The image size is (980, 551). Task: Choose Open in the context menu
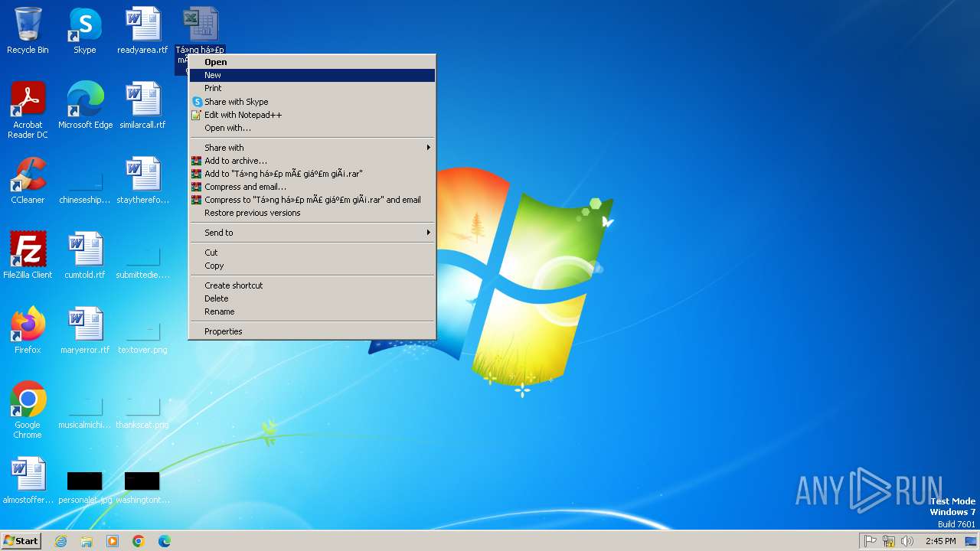[312, 62]
